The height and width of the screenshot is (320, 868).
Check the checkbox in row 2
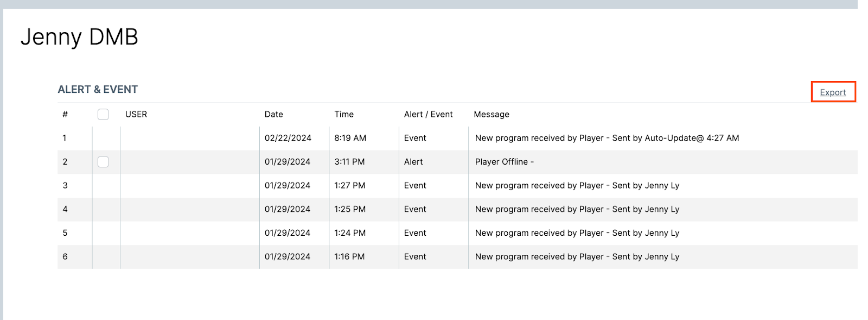click(x=103, y=162)
